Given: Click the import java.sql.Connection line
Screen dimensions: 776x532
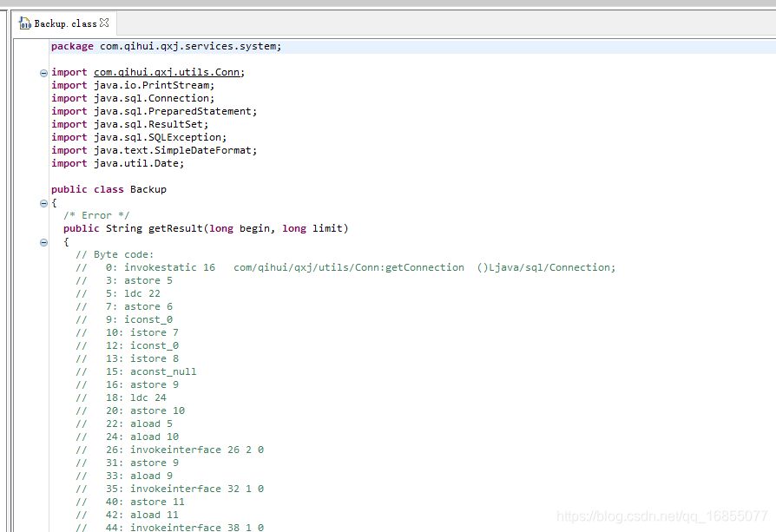Looking at the screenshot, I should click(x=133, y=98).
